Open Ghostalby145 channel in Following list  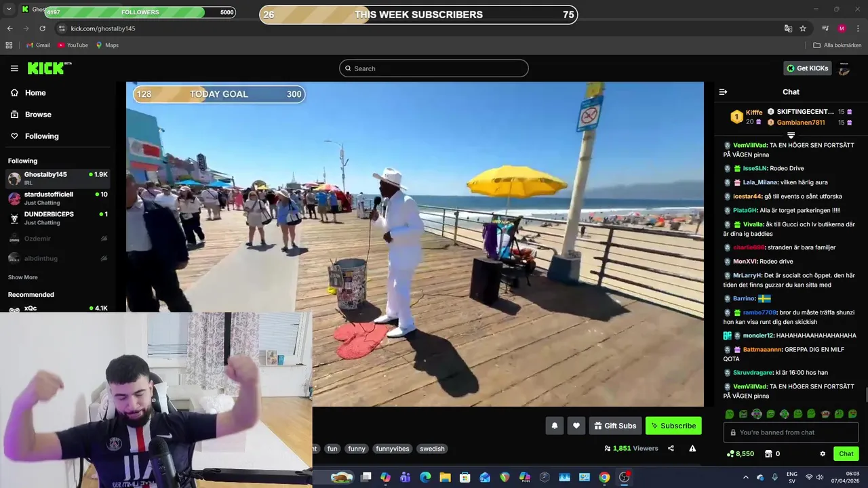click(58, 178)
